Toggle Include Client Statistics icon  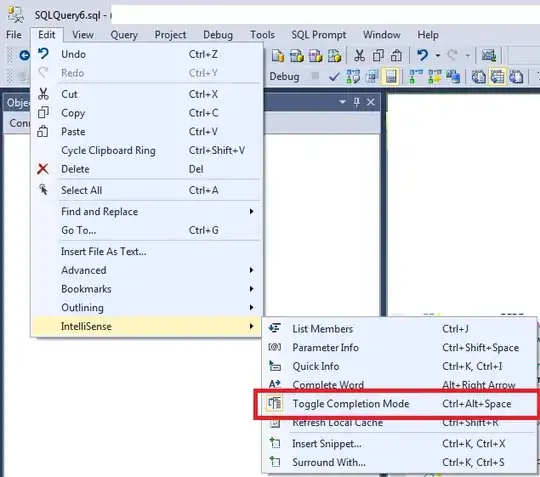(x=453, y=76)
